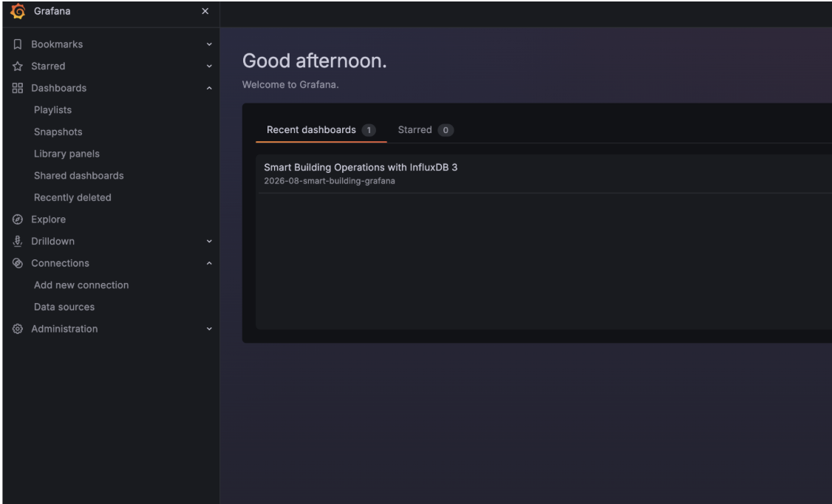This screenshot has height=504, width=832.
Task: Click the Grafana logo icon
Action: pos(18,11)
